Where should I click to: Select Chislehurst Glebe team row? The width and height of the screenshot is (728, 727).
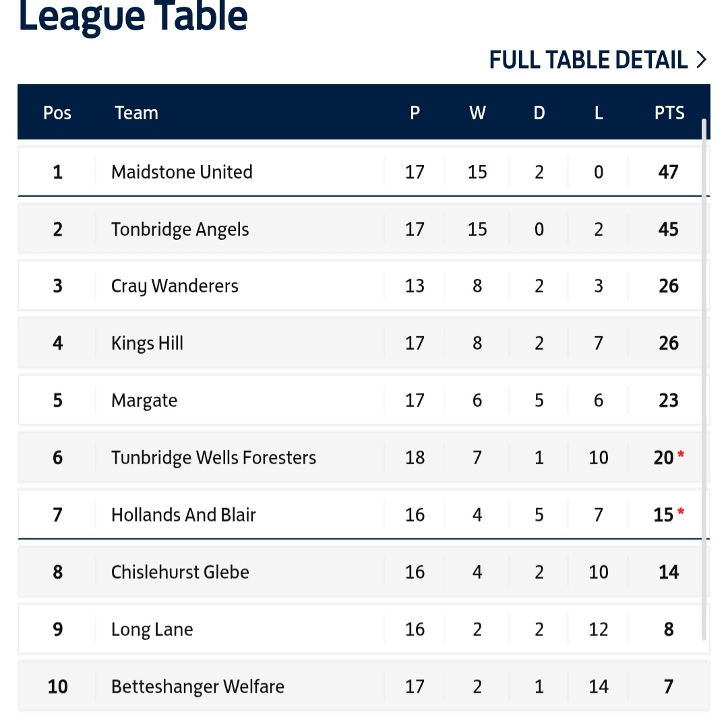click(180, 573)
